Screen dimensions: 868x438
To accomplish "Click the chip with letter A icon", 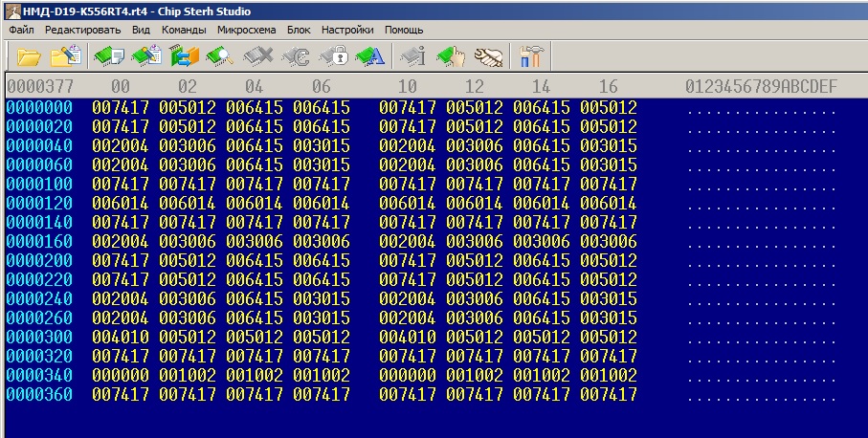I will tap(369, 56).
